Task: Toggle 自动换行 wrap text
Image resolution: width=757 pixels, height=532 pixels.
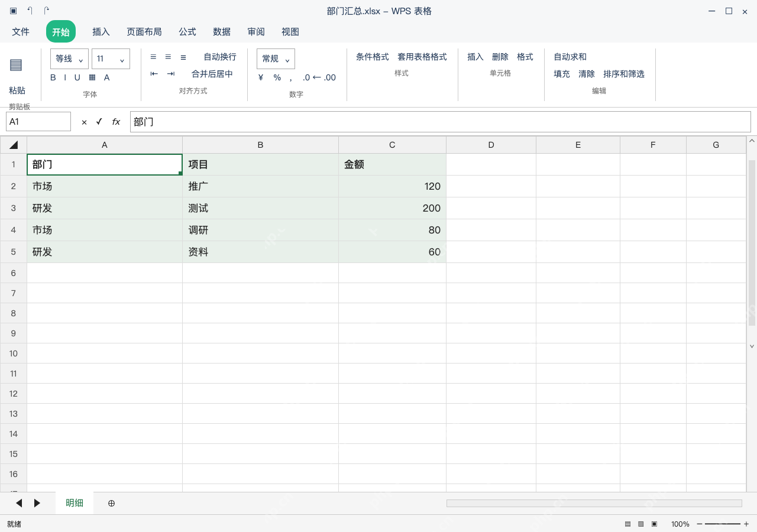Action: click(220, 57)
